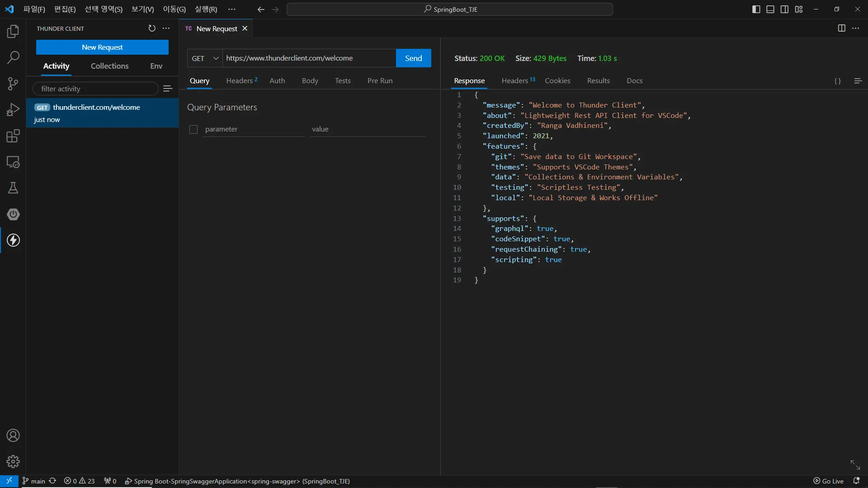Open the Testing flask icon
Image resolution: width=868 pixels, height=488 pixels.
pos(13,188)
